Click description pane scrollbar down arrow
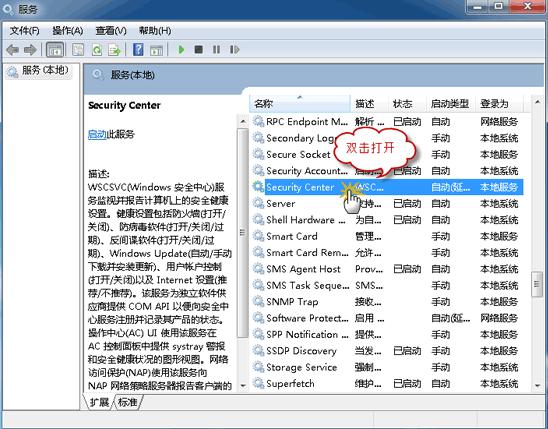This screenshot has width=548, height=429. coord(243,386)
